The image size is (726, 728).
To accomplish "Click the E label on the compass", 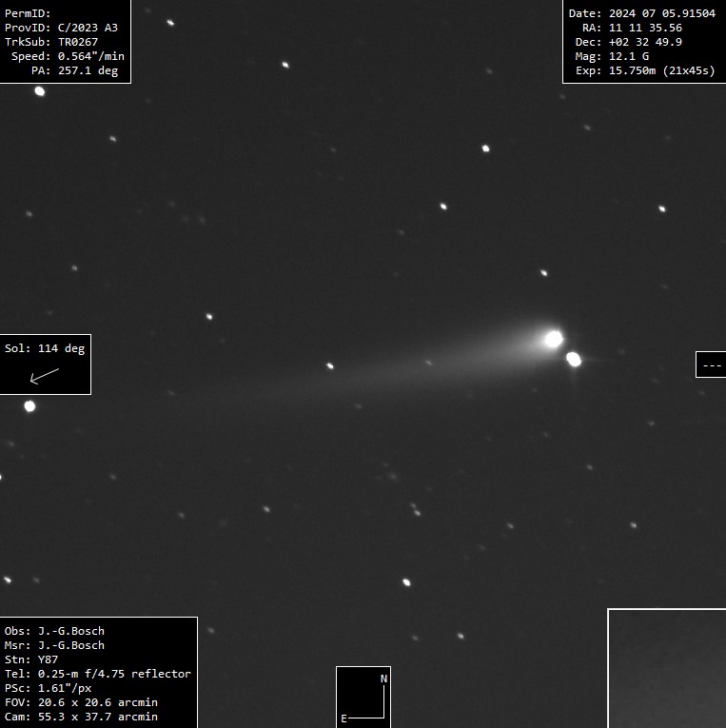I will 343,718.
